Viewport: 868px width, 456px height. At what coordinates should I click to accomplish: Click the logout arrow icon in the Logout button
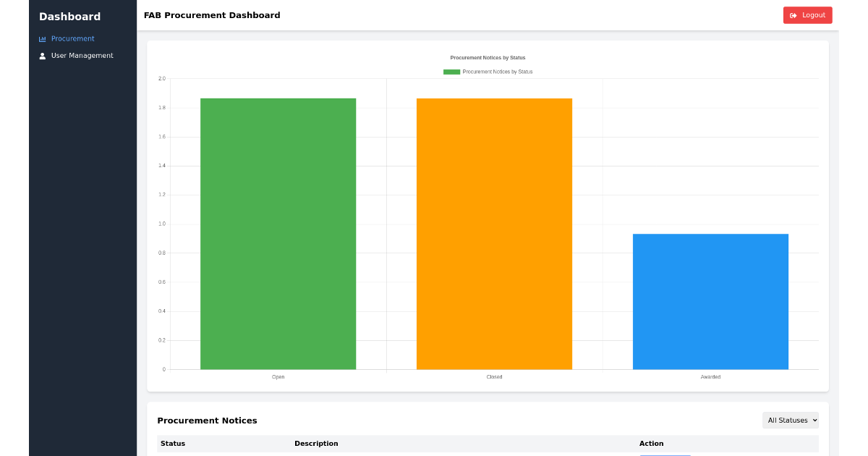tap(793, 14)
